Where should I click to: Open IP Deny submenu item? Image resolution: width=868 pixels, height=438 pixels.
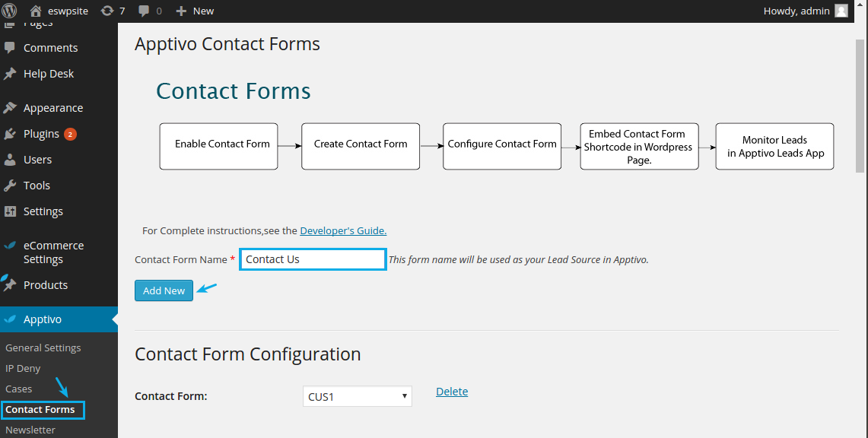pyautogui.click(x=23, y=368)
